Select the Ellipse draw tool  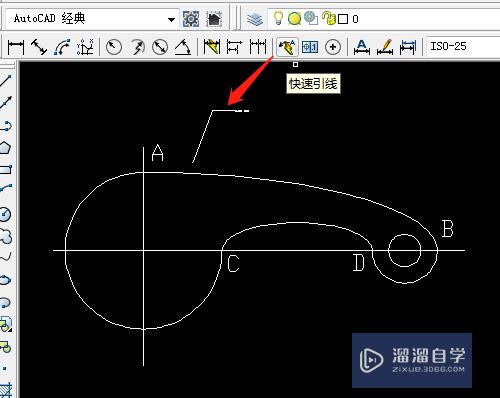[5, 280]
